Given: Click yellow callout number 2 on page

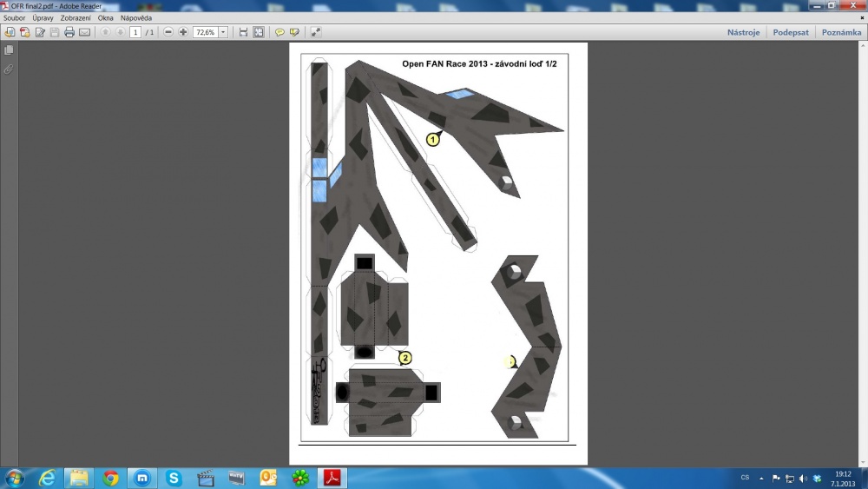Looking at the screenshot, I should click(405, 358).
